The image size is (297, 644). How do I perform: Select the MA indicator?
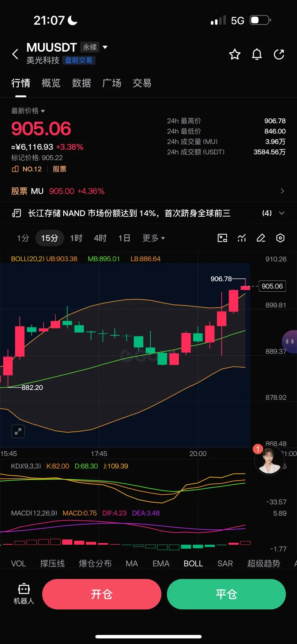click(132, 564)
